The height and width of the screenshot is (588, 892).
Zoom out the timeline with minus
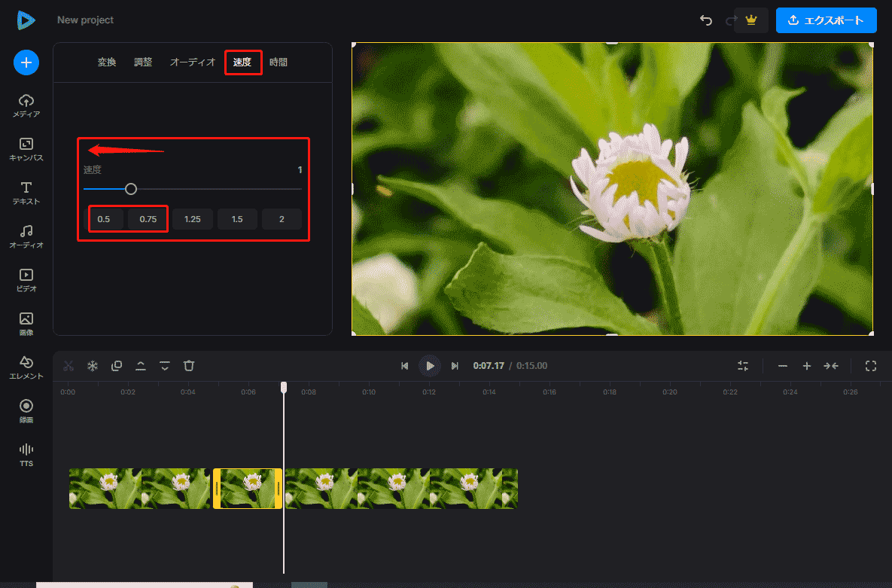783,366
